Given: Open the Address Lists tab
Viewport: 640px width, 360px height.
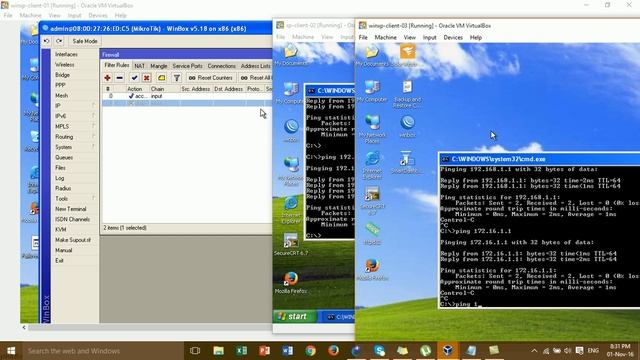Looking at the screenshot, I should coord(256,66).
